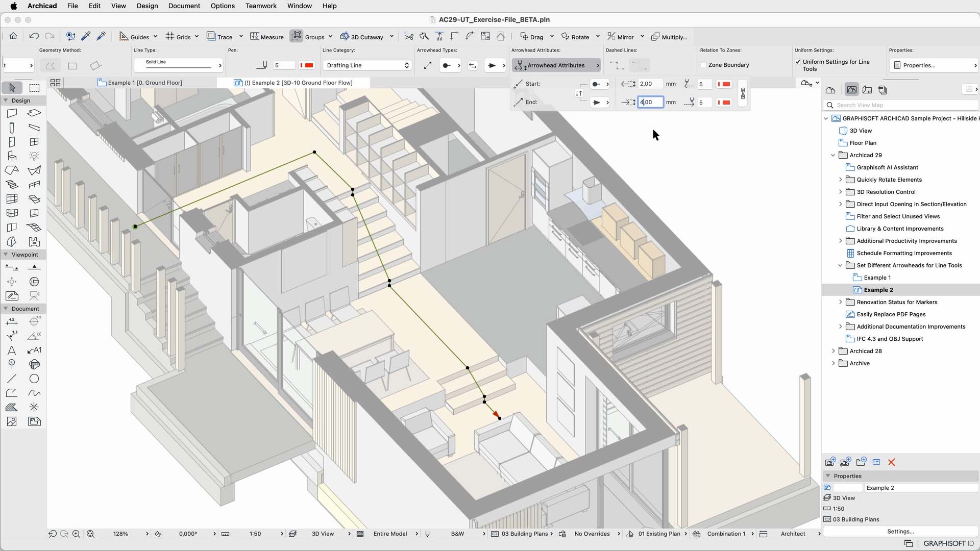Swap start and end arrowheads icon

click(x=579, y=93)
